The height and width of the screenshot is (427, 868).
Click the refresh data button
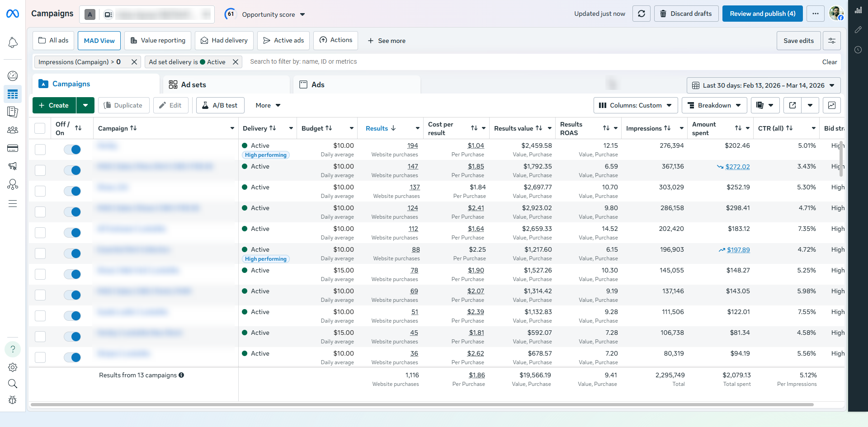pos(642,14)
